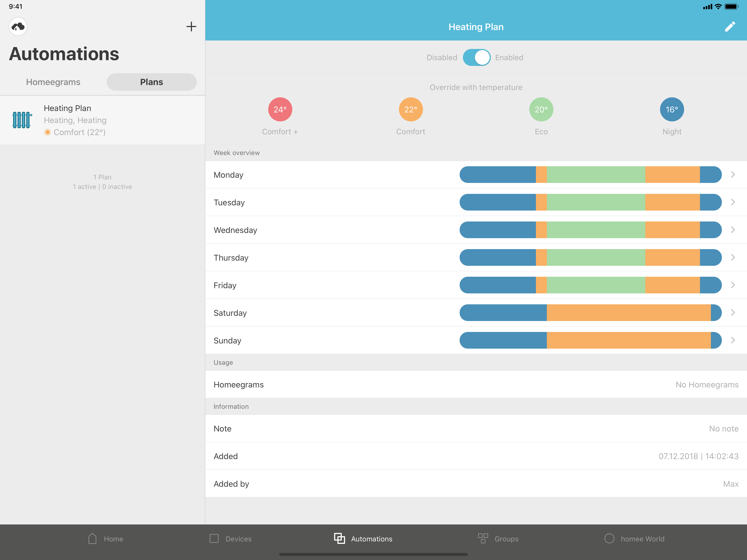This screenshot has width=747, height=560.
Task: Open the Note information row
Action: 476,428
